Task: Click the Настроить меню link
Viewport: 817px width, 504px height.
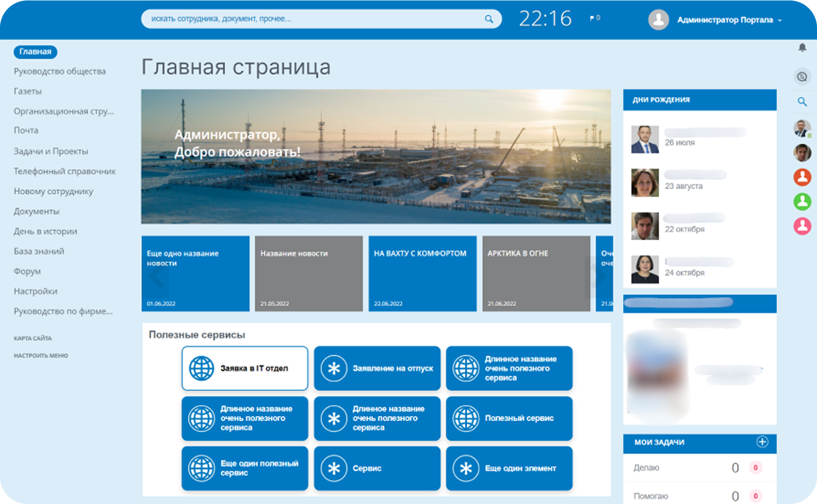Action: click(x=41, y=355)
